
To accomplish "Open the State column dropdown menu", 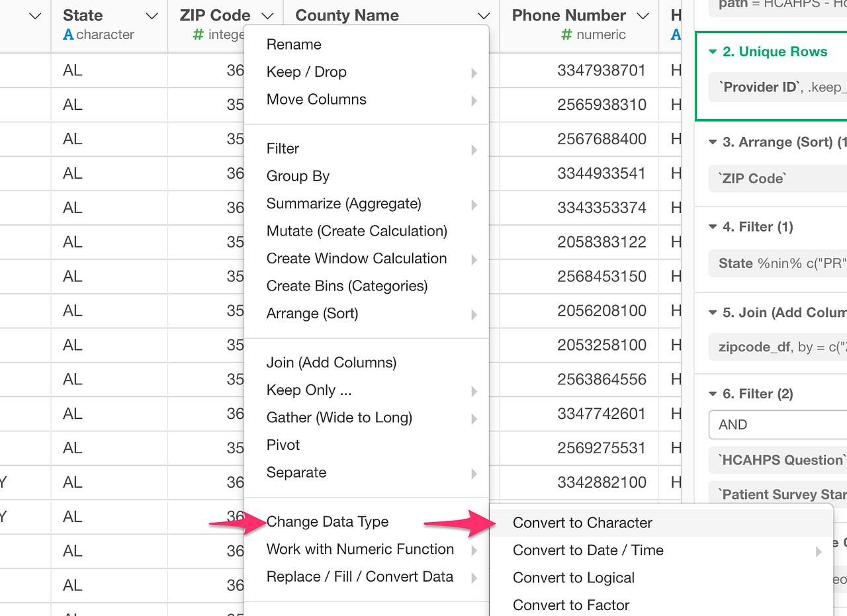I will pos(151,15).
